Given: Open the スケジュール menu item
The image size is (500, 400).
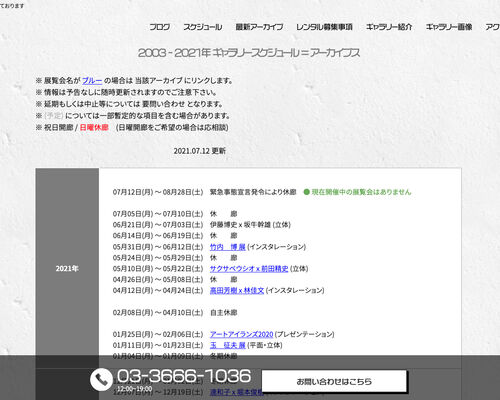Looking at the screenshot, I should [x=203, y=27].
